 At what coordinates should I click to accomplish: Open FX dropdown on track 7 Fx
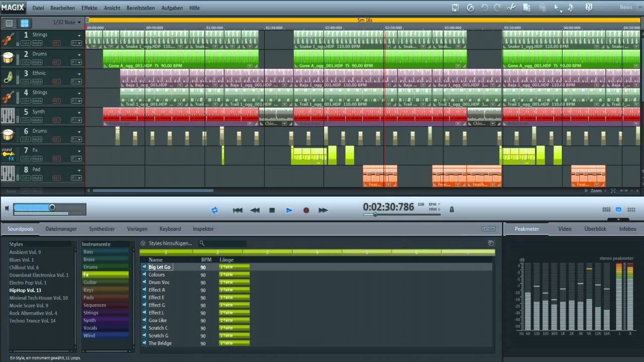pyautogui.click(x=76, y=159)
